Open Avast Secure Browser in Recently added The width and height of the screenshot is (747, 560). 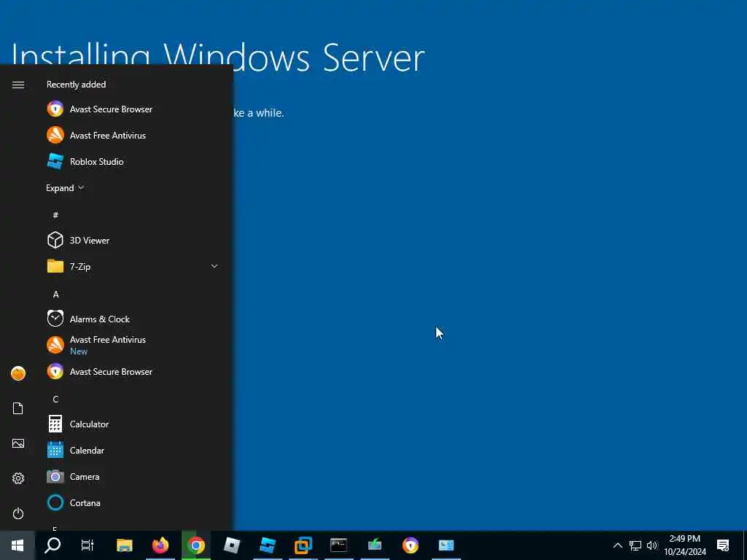[x=134, y=109]
